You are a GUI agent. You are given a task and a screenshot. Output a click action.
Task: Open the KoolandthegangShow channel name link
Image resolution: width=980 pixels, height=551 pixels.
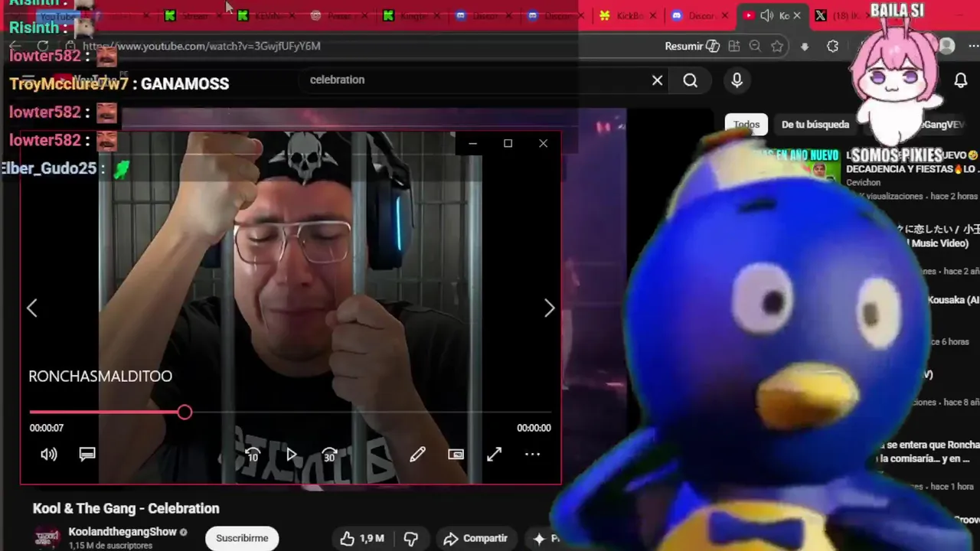122,532
